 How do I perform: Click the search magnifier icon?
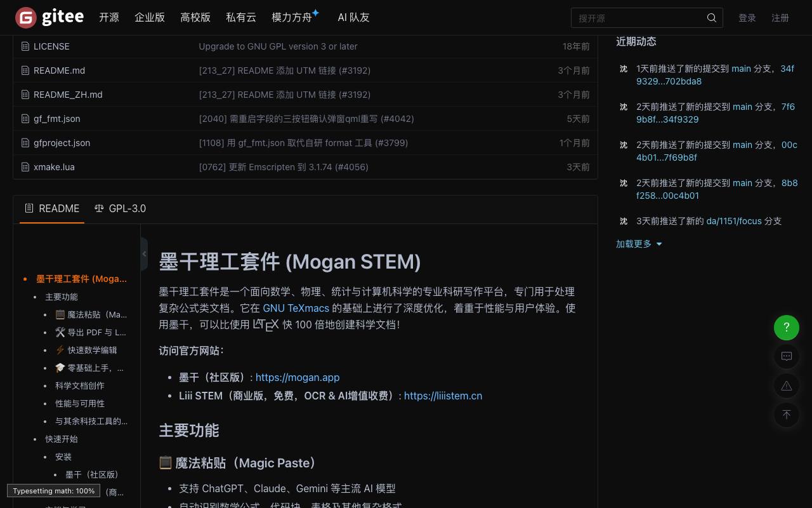point(712,18)
